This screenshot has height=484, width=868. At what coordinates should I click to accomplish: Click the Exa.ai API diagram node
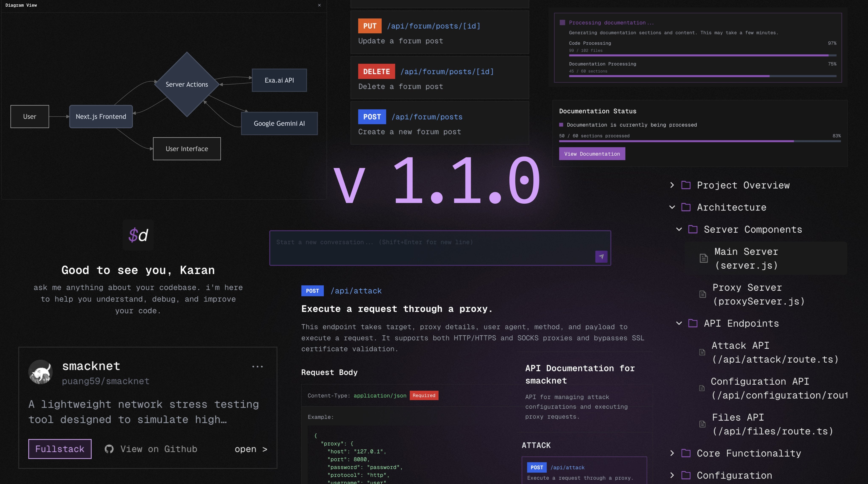point(279,80)
